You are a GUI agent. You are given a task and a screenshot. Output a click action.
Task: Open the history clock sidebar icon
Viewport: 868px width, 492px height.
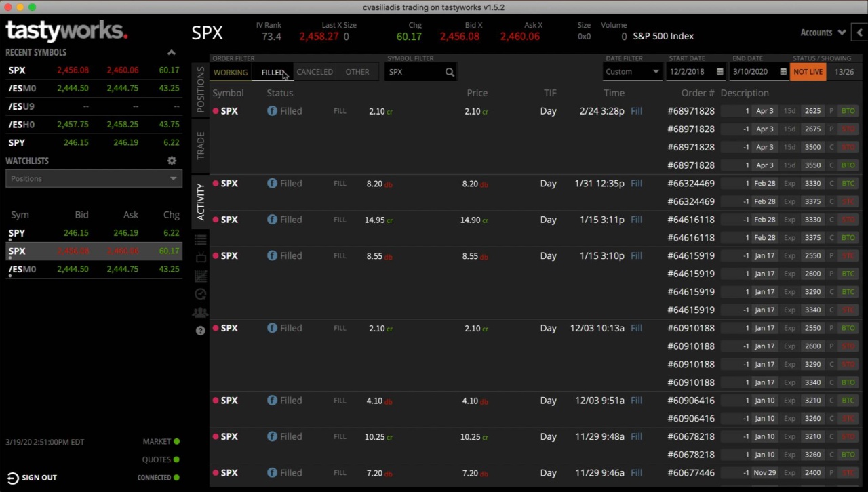point(200,294)
